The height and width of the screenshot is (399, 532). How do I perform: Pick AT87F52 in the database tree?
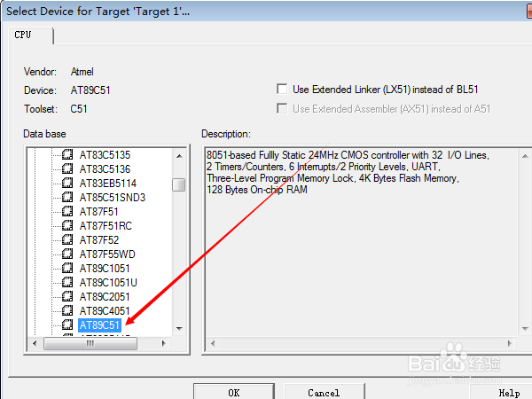99,240
